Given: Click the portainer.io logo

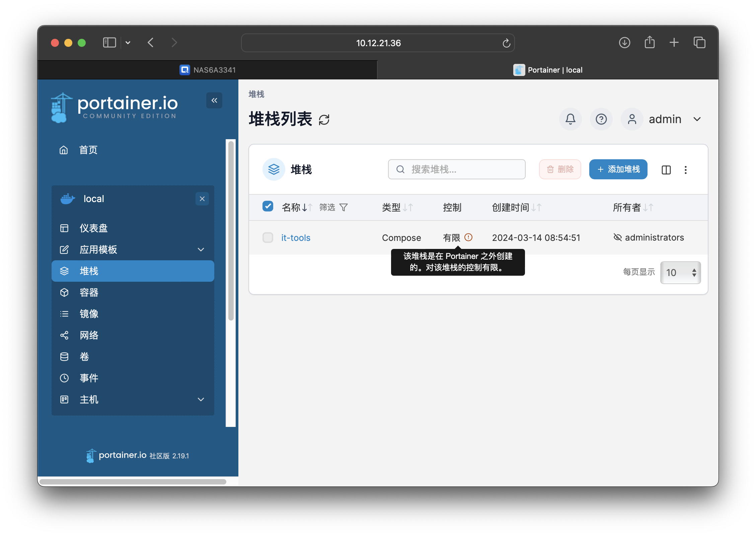Looking at the screenshot, I should 114,107.
